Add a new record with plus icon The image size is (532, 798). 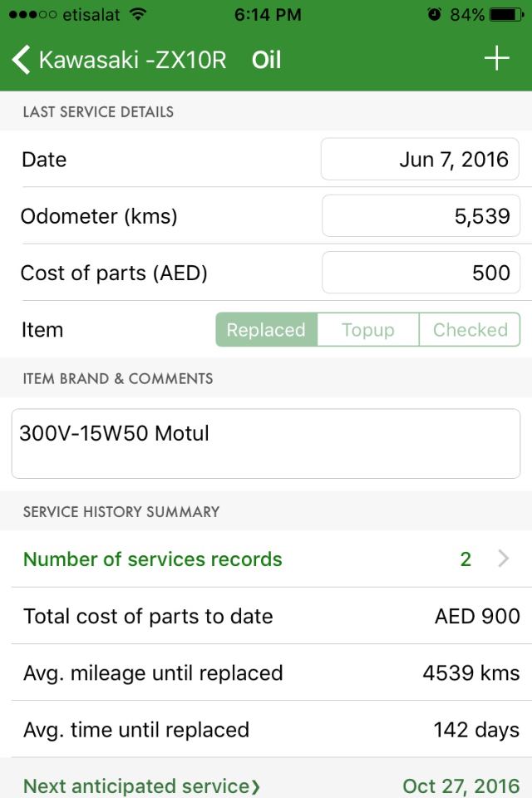[x=496, y=58]
